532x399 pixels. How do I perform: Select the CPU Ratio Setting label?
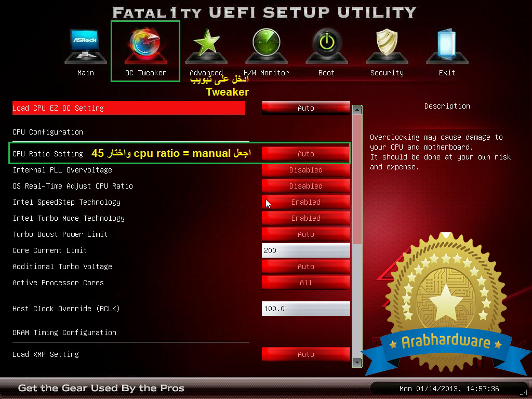pos(47,154)
